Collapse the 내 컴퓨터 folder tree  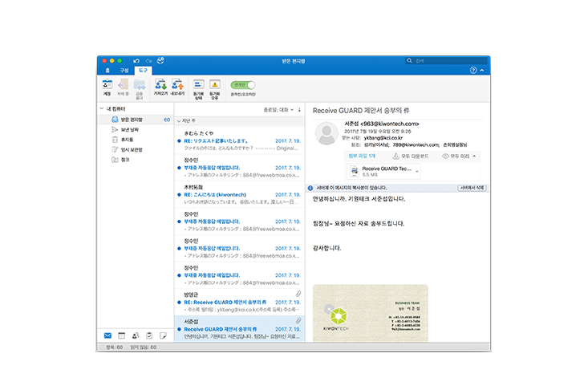click(99, 108)
